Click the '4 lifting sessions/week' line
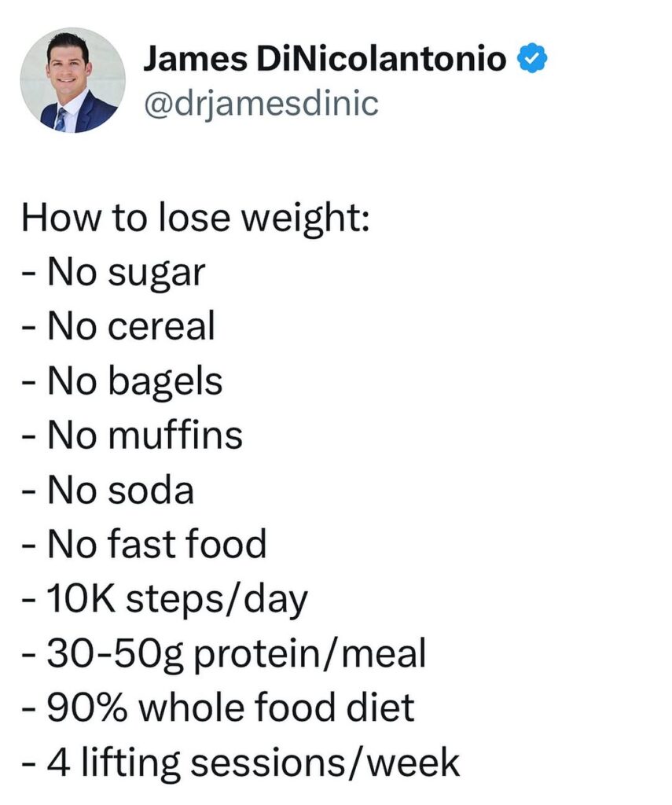Screen dimensions: 672x805 pyautogui.click(x=241, y=764)
